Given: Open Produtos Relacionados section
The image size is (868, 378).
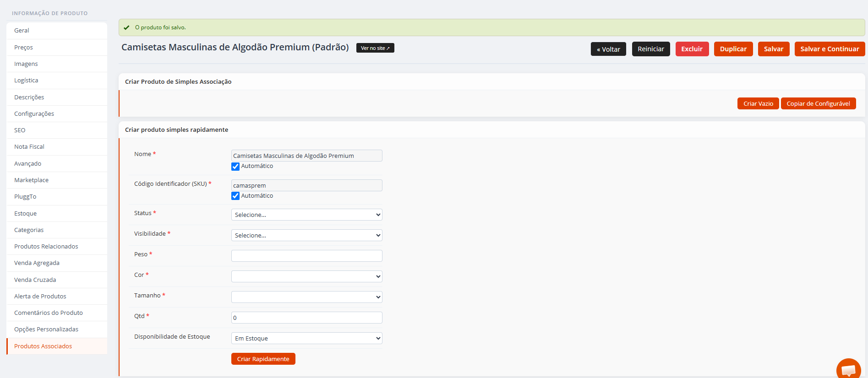Looking at the screenshot, I should pyautogui.click(x=57, y=246).
